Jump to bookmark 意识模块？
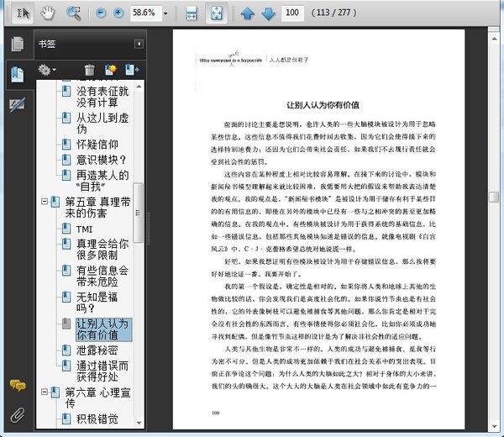The image size is (504, 437). pos(101,160)
